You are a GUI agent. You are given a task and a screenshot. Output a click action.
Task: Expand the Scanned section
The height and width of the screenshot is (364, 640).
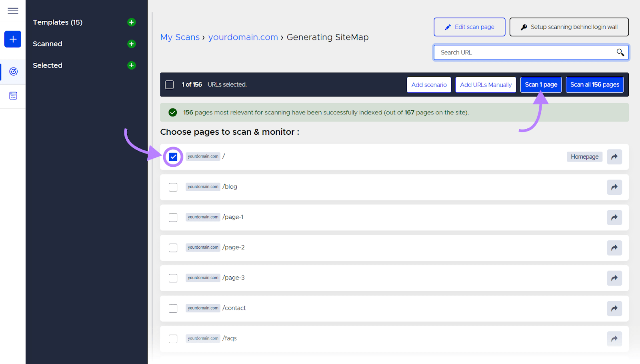click(47, 44)
